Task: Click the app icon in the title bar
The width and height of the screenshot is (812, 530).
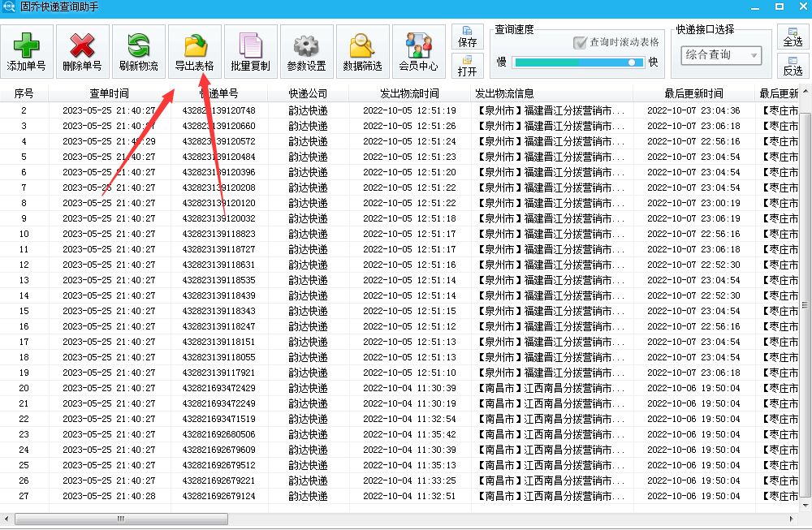Action: point(7,6)
